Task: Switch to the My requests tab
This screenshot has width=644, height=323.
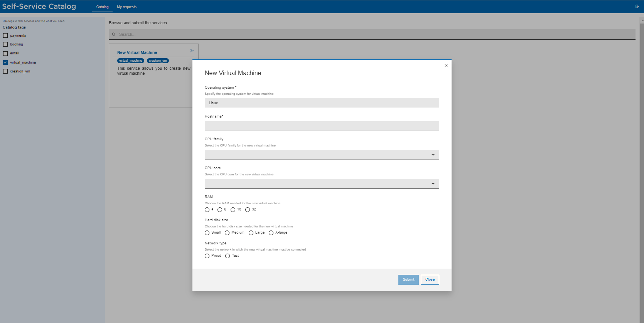Action: [126, 7]
